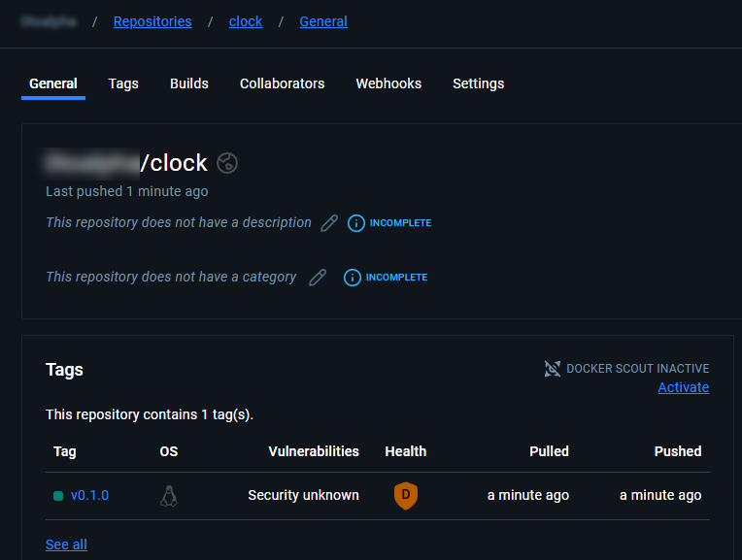Image resolution: width=742 pixels, height=560 pixels.
Task: Click the Linux penguin OS icon
Action: [x=169, y=496]
